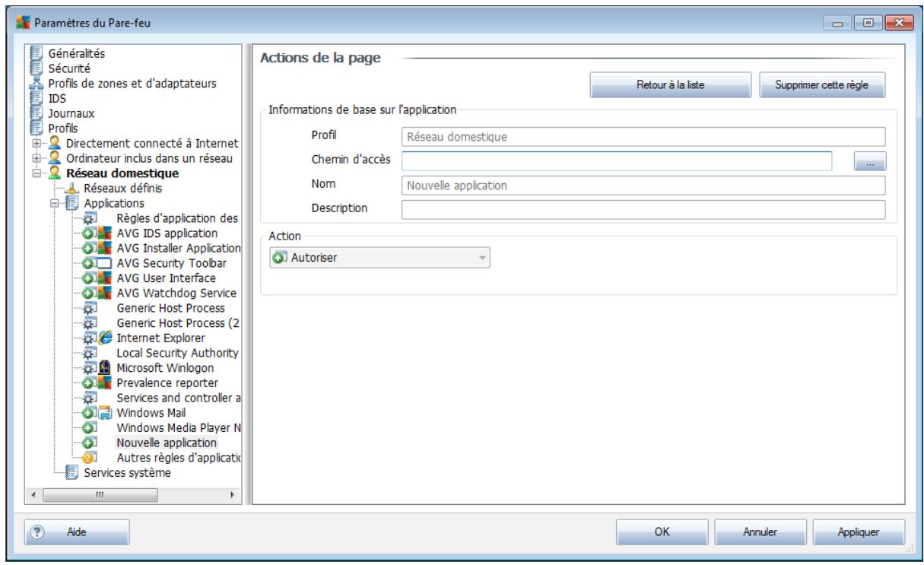
Task: Click the AVG Installer Application icon
Action: click(106, 249)
